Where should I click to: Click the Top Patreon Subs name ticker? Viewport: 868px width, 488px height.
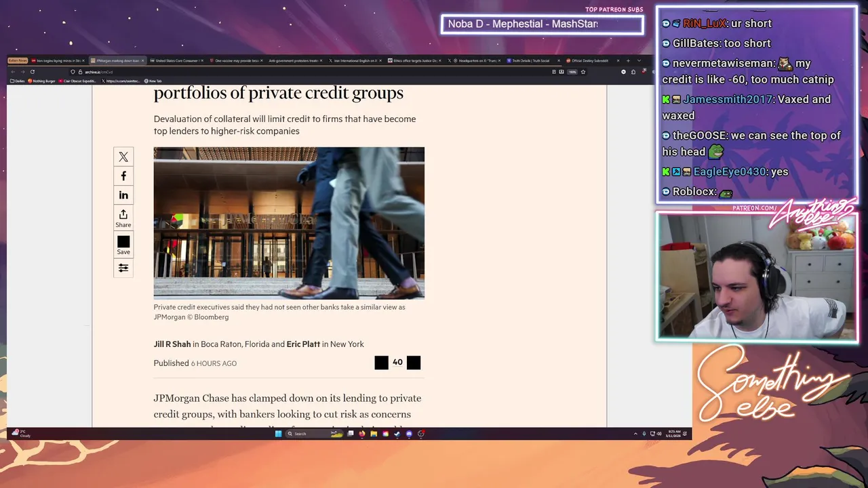[542, 24]
